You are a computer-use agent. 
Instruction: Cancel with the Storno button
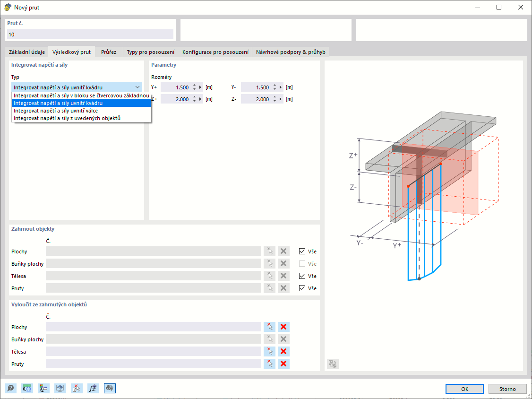pyautogui.click(x=507, y=389)
